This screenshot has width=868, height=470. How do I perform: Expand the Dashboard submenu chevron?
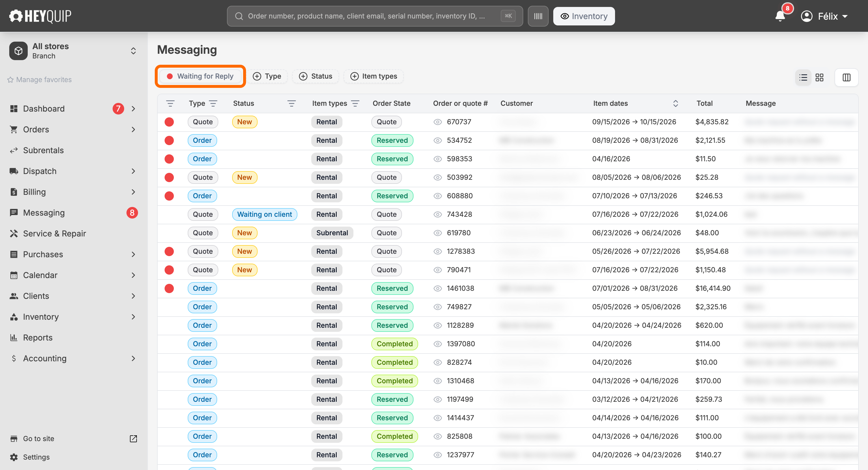[133, 109]
